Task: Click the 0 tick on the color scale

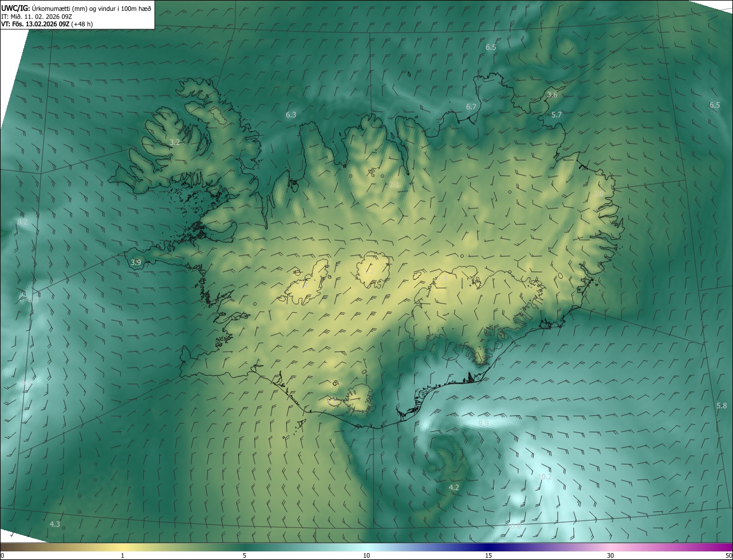Action: [2, 556]
